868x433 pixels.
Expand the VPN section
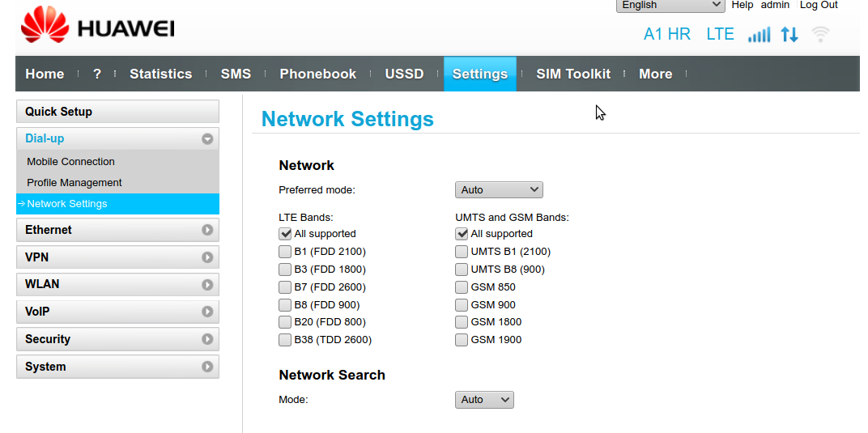click(x=118, y=257)
